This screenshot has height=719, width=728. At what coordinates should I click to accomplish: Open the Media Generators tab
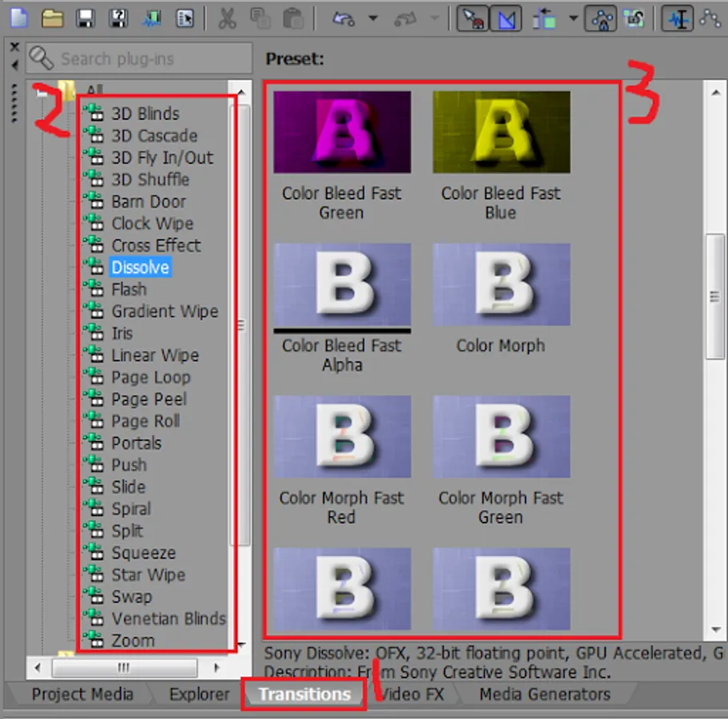point(545,694)
